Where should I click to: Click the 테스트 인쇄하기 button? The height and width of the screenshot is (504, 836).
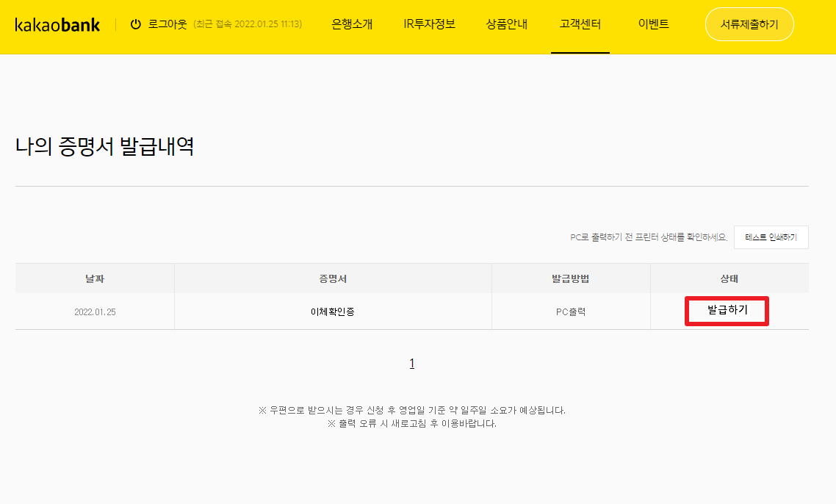point(771,237)
